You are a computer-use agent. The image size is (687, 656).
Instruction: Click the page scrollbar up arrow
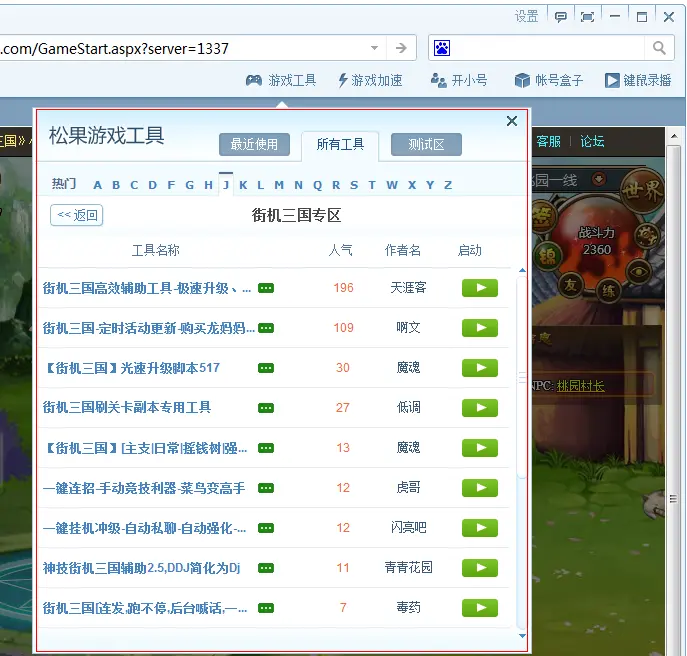coord(674,136)
